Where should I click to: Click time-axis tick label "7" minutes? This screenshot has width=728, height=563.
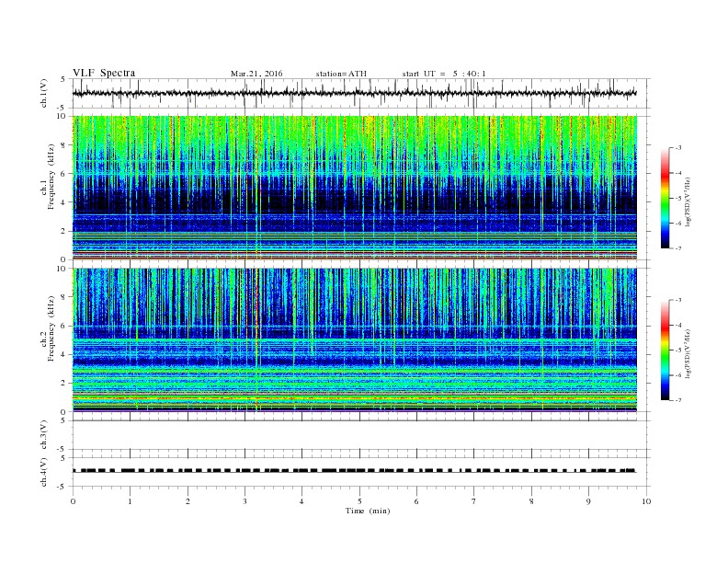474,501
